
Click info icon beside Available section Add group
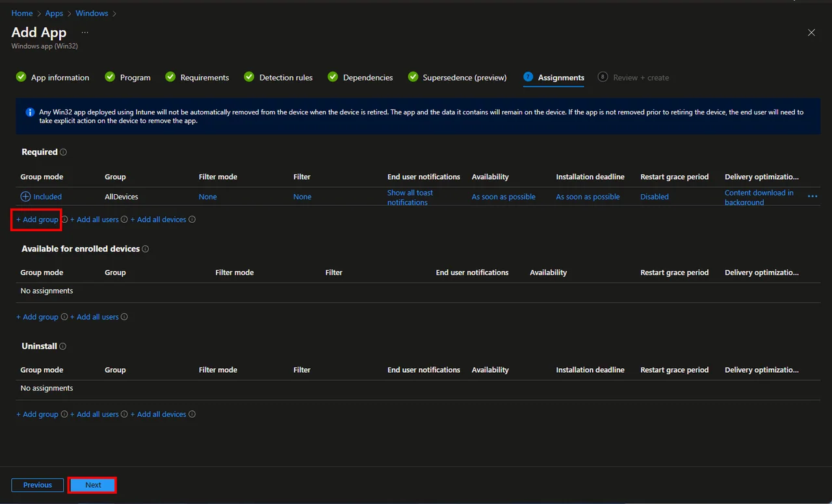coord(64,317)
